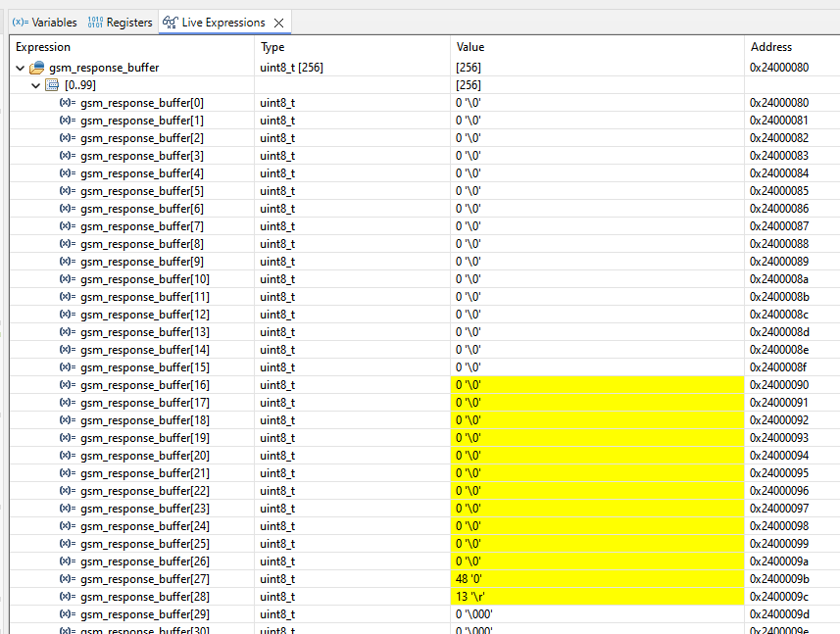This screenshot has height=634, width=840.
Task: Click address 0x24000080 in root row
Action: coord(779,68)
